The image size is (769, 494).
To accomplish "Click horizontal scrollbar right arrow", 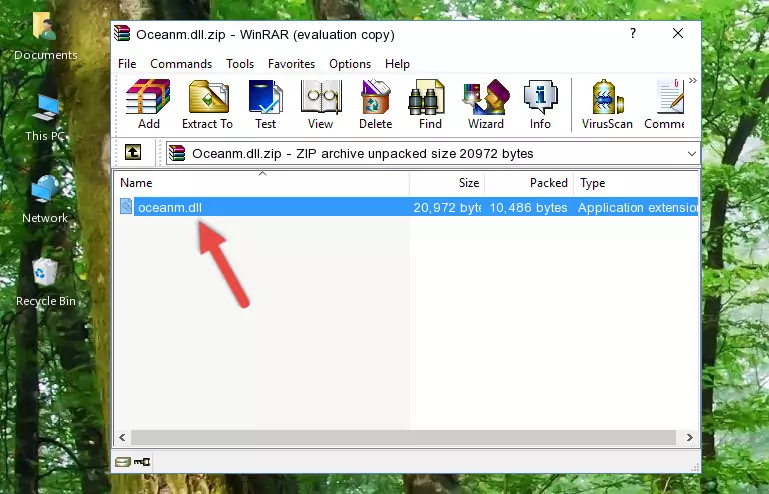I will click(x=689, y=437).
